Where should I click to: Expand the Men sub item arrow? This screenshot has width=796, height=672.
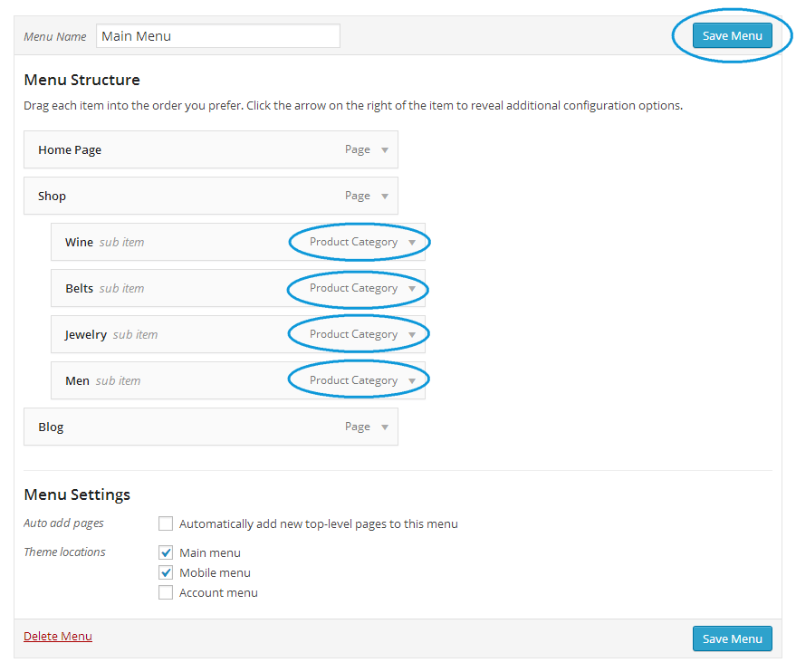point(412,381)
